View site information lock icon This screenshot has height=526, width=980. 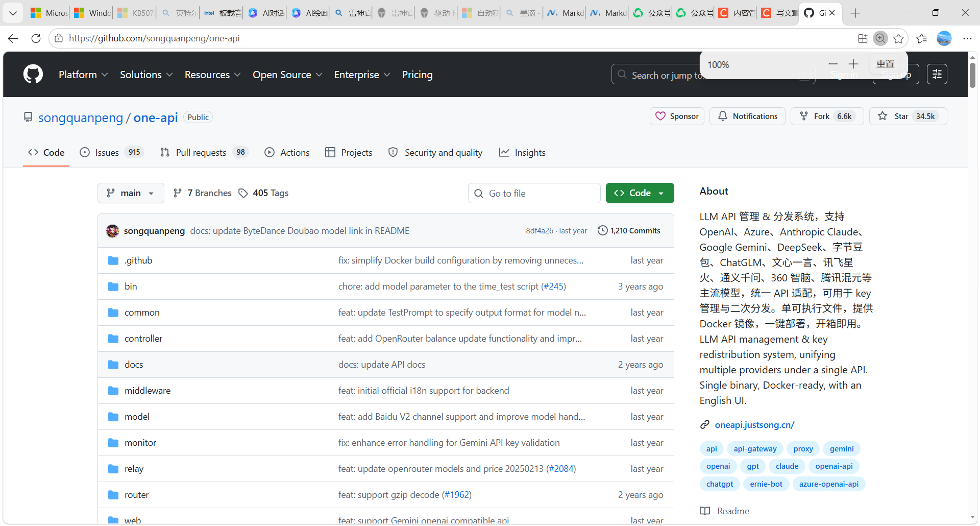pos(59,38)
